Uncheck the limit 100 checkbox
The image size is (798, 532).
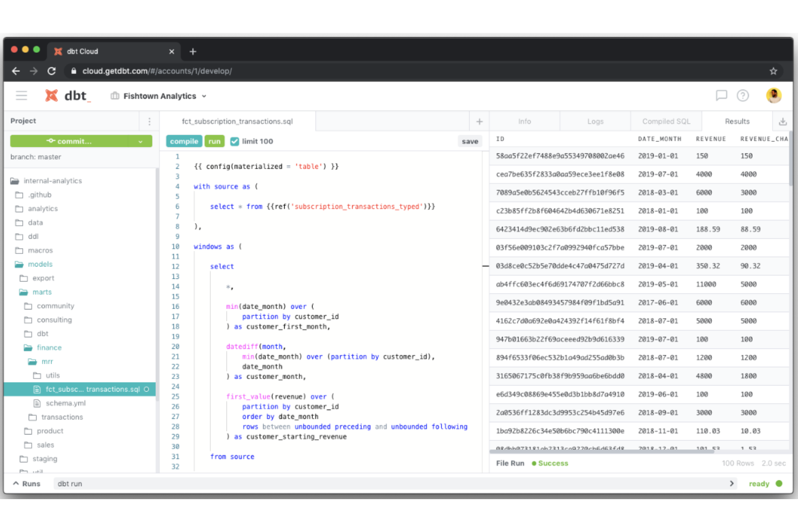235,141
